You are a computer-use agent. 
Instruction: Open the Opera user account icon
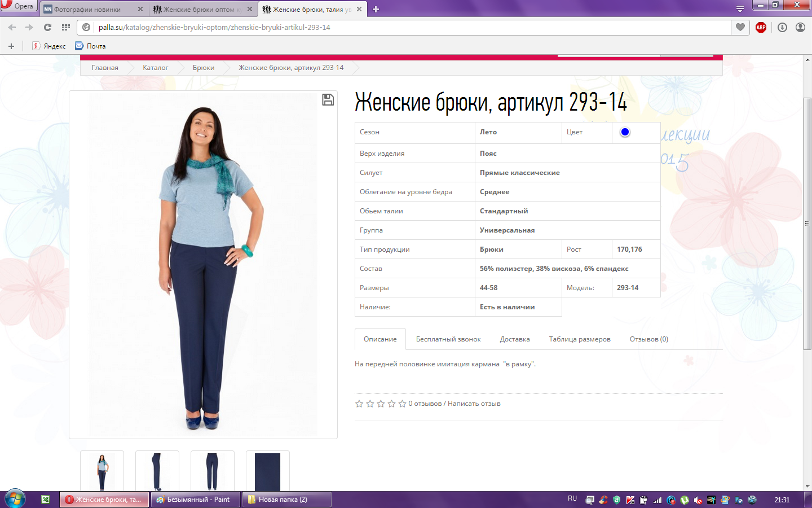pos(800,27)
